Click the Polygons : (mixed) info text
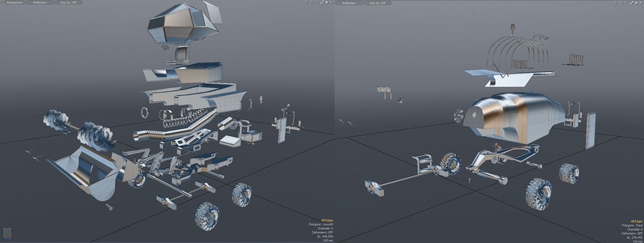The height and width of the screenshot is (243, 644). point(321,224)
